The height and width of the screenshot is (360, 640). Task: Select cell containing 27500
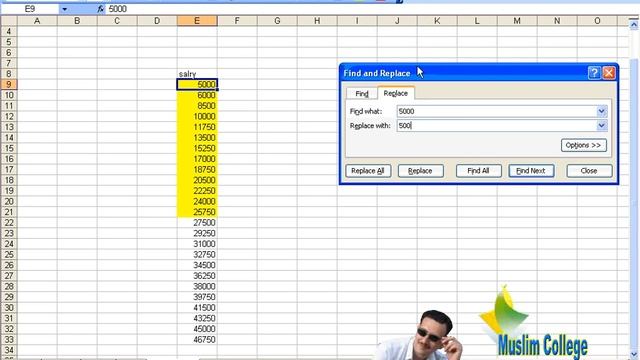coord(197,223)
